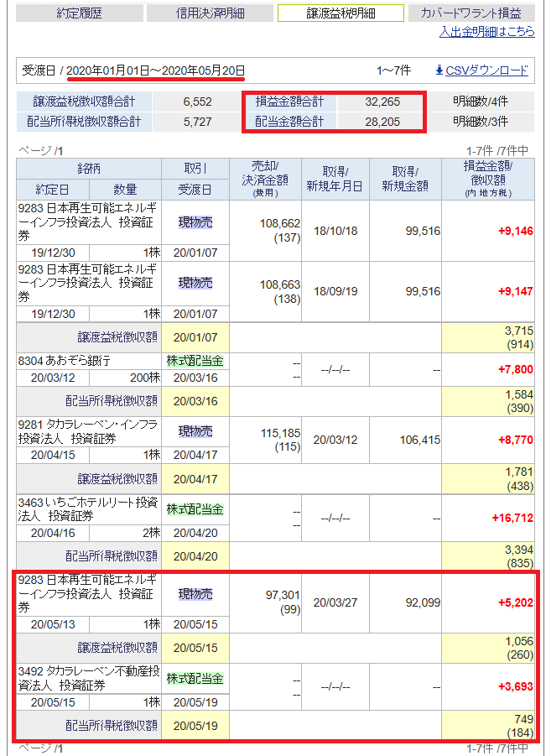Click acquisition amount 106,415
The width and height of the screenshot is (546, 756).
420,440
